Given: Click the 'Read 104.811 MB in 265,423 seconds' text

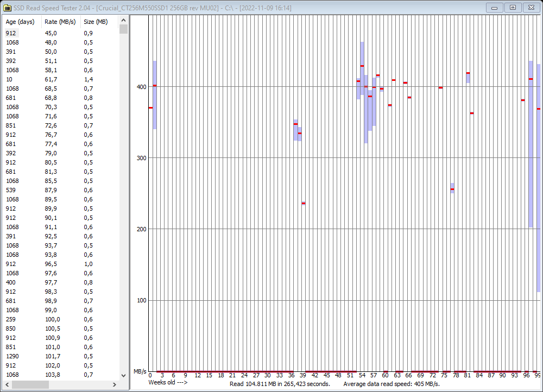Looking at the screenshot, I should [280, 384].
